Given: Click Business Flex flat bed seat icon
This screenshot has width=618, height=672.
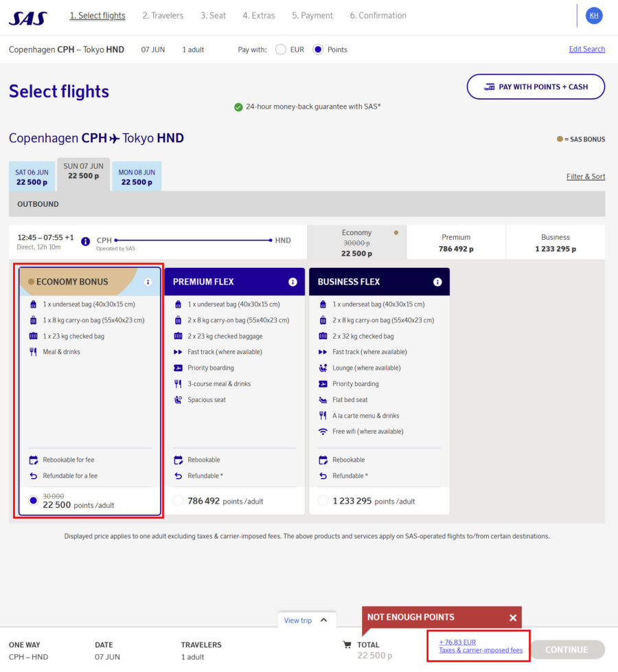Looking at the screenshot, I should pos(323,400).
